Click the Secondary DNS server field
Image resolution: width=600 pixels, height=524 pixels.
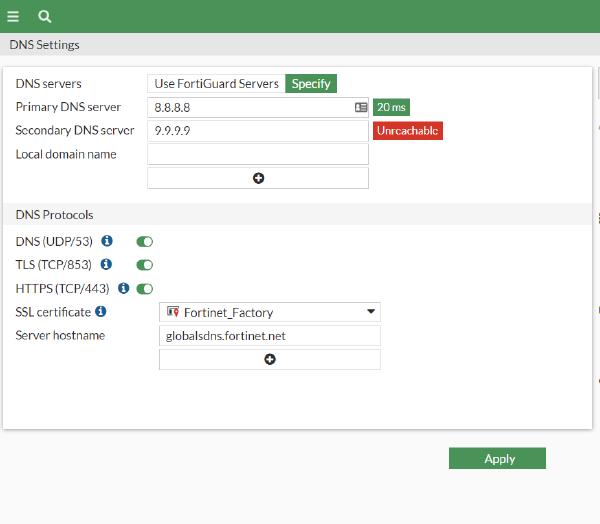(258, 131)
